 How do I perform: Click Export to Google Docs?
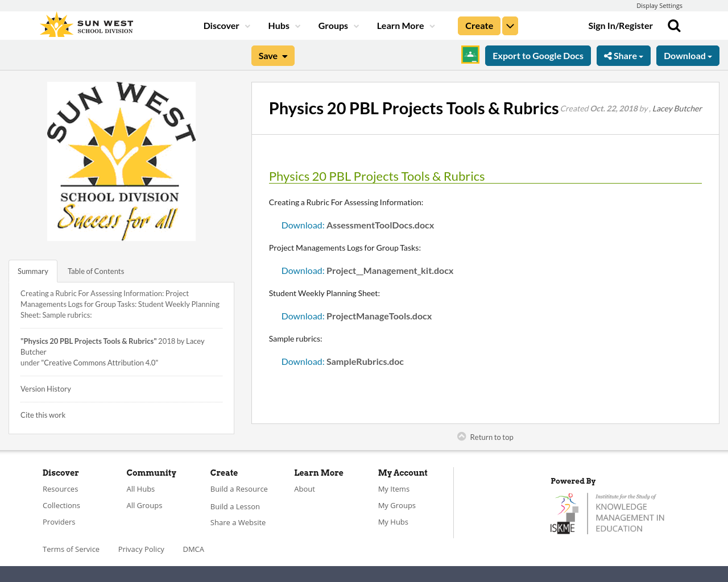point(537,55)
